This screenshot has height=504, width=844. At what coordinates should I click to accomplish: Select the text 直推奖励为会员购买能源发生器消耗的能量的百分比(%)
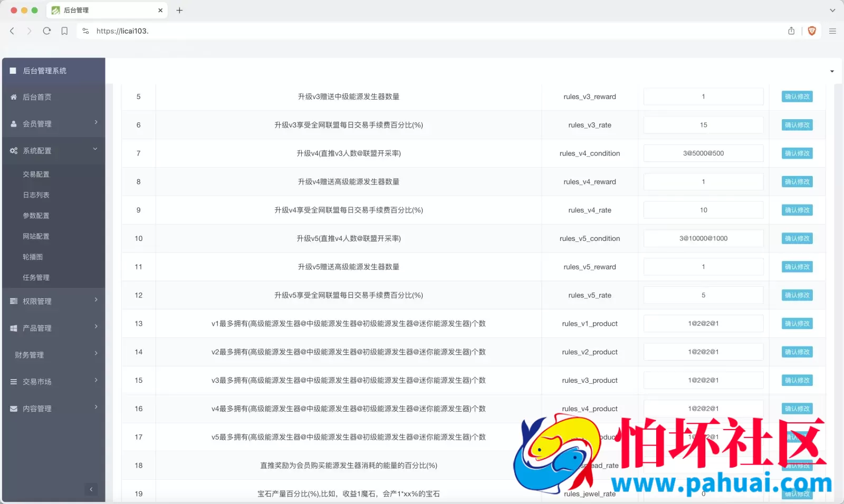(349, 466)
